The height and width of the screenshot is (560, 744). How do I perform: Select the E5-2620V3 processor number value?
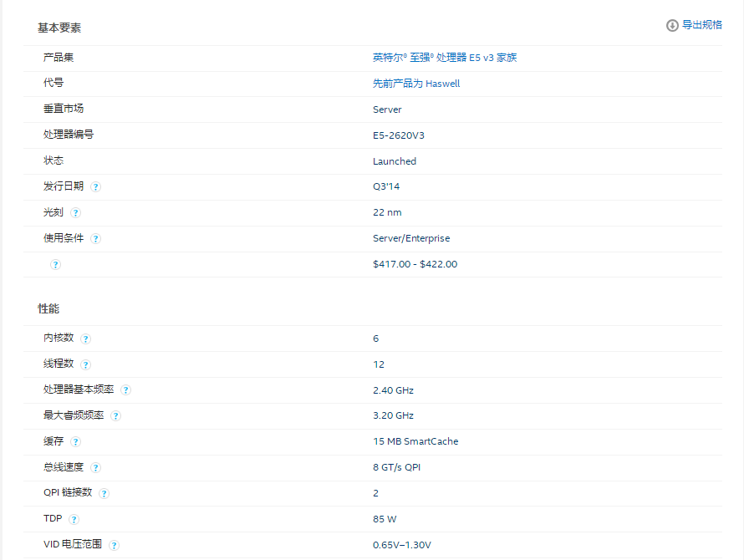pyautogui.click(x=399, y=135)
